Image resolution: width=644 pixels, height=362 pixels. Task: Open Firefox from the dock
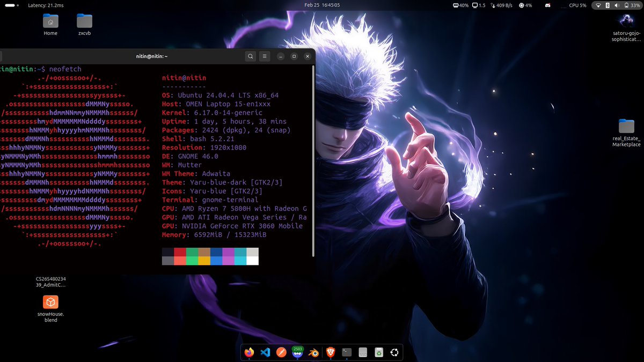[249, 352]
